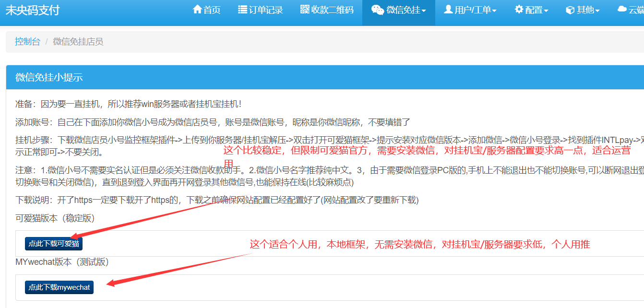Viewport: 644px width, 308px height.
Task: Click the 挂机步骤 instruction paragraph
Action: point(330,146)
